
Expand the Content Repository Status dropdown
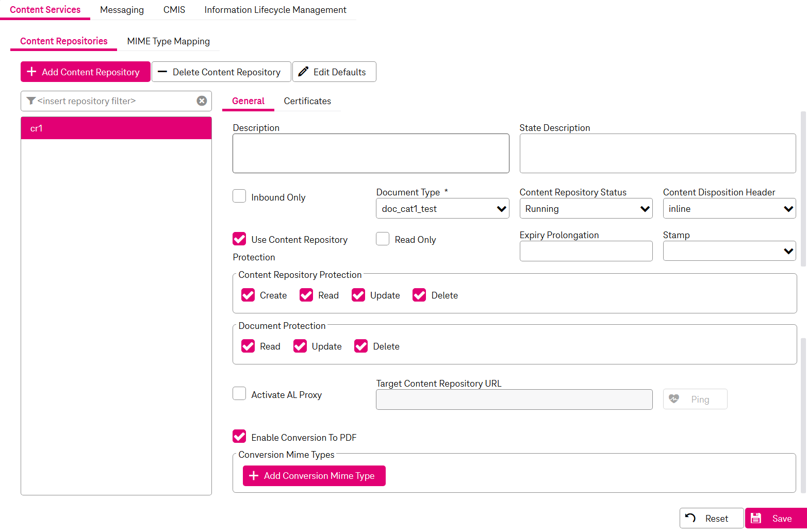click(586, 209)
